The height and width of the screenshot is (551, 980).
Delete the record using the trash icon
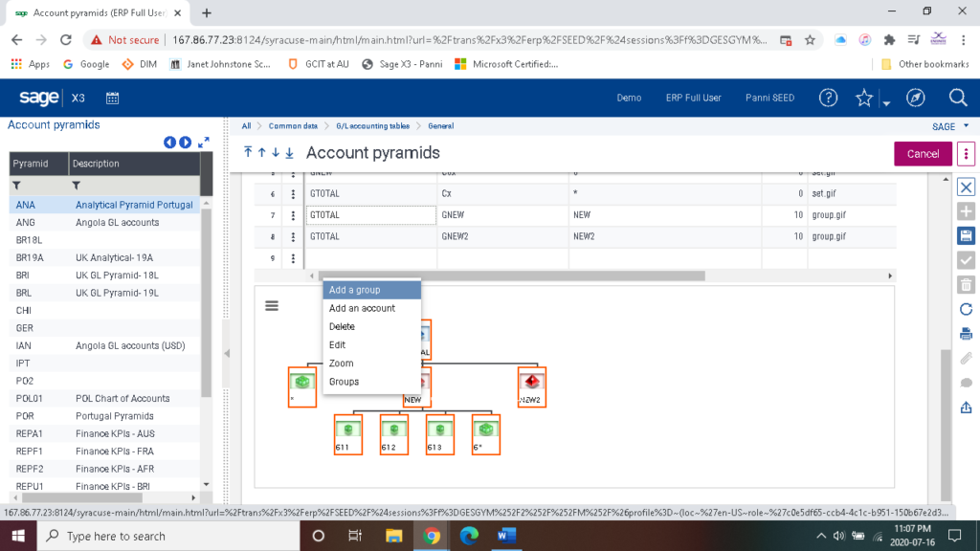click(x=967, y=283)
